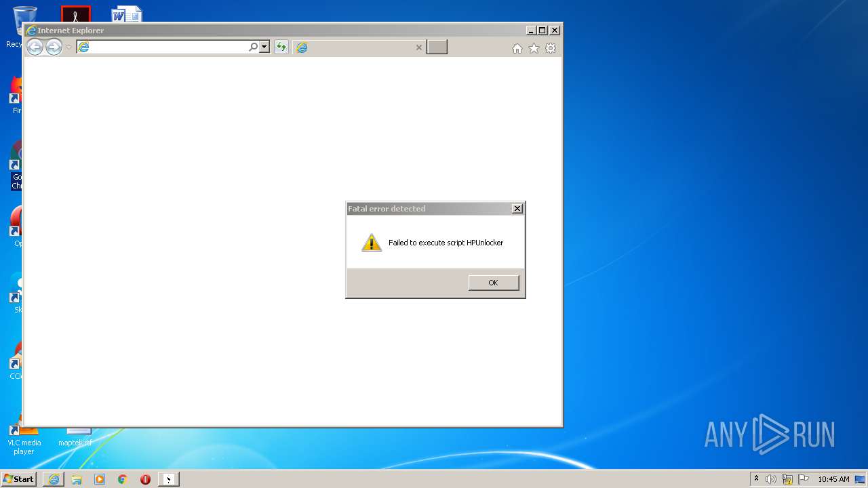The height and width of the screenshot is (488, 868).
Task: Go back using the Internet Explorer back arrow
Action: (35, 47)
